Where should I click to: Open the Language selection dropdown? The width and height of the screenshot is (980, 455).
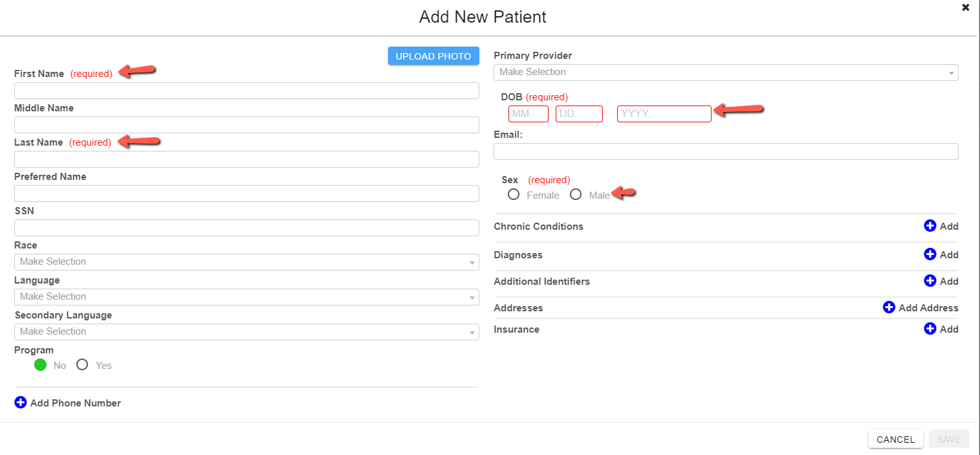pos(246,297)
